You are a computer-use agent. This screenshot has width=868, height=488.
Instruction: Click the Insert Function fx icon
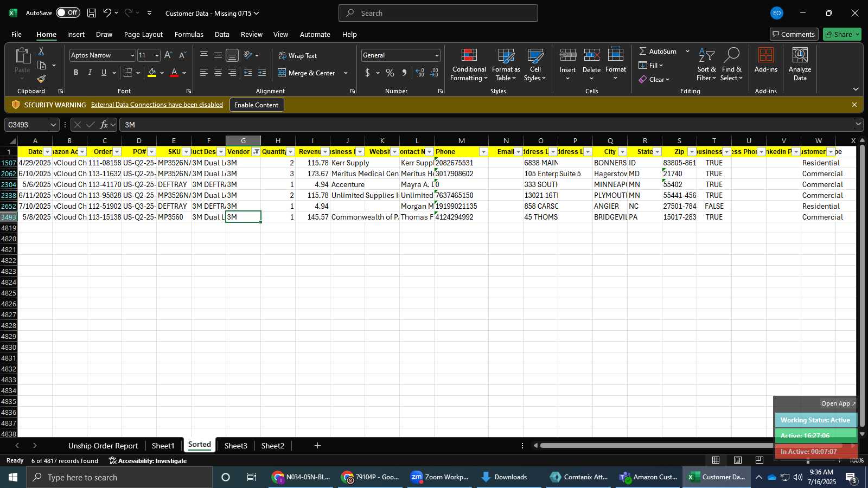[104, 125]
